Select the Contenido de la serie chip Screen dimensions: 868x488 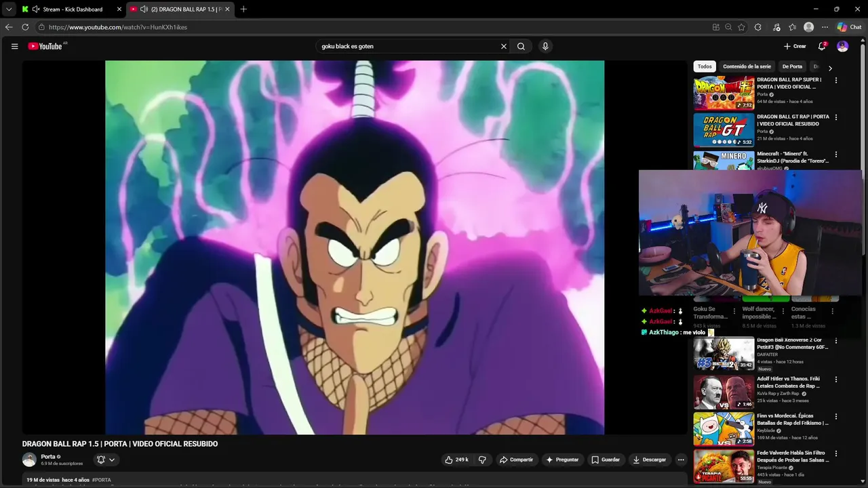(747, 66)
